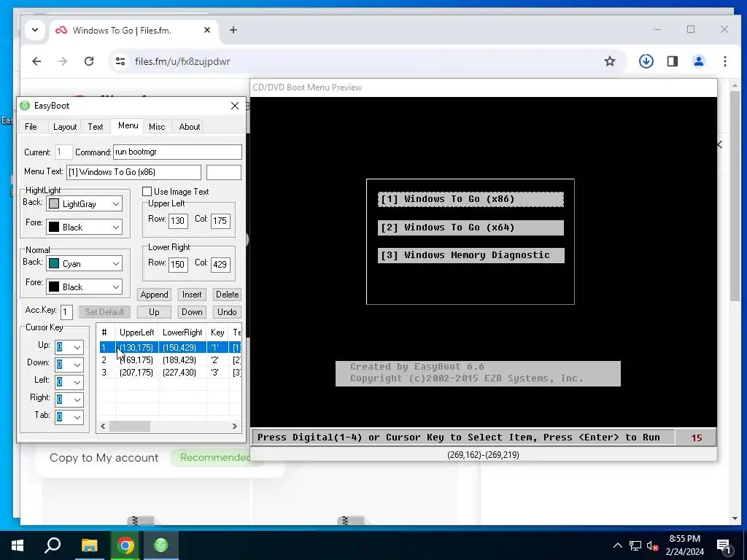Click the Set Default button
This screenshot has width=747, height=560.
coord(104,312)
